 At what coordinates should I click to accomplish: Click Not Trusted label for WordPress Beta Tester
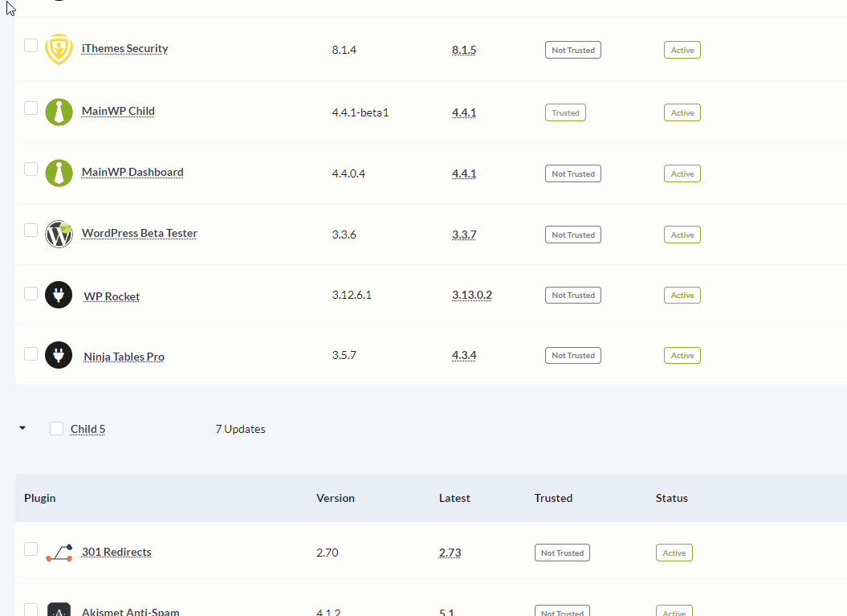click(x=573, y=235)
